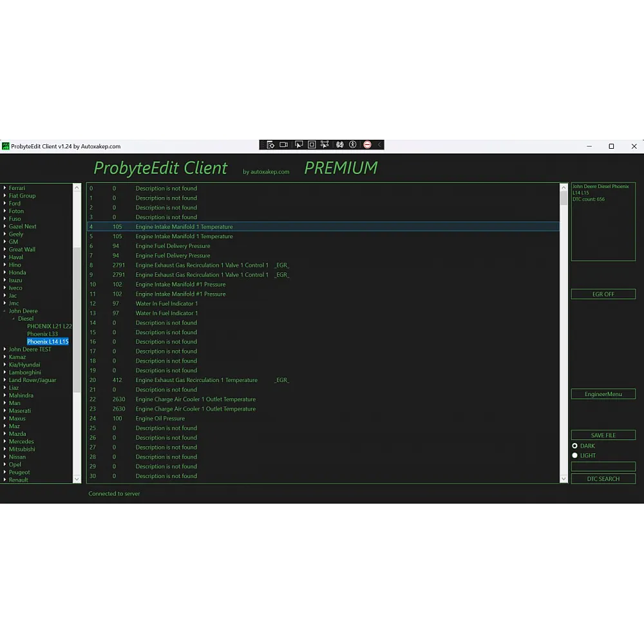This screenshot has width=644, height=644.
Task: Click the list-with-gear settings icon in the overlay toolbar
Action: pyautogui.click(x=270, y=145)
